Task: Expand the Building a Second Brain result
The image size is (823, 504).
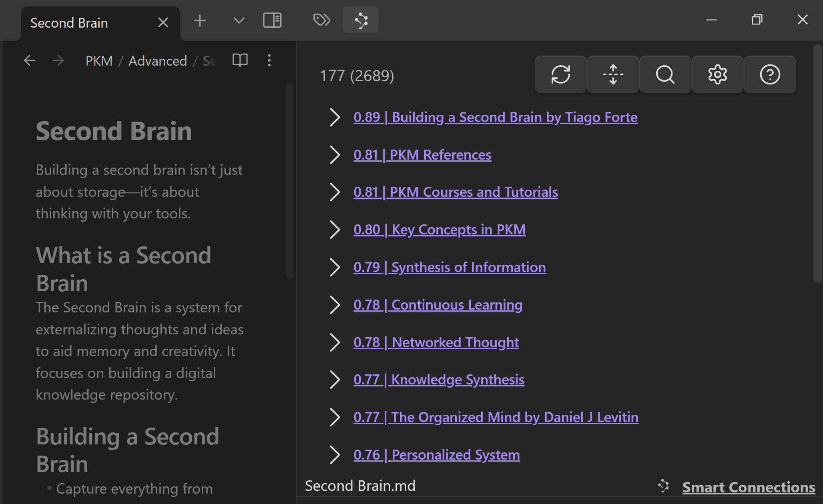Action: click(x=334, y=117)
